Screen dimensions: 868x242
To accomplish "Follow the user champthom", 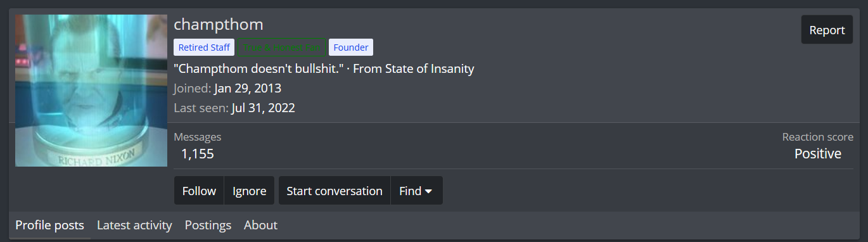I will pyautogui.click(x=199, y=191).
